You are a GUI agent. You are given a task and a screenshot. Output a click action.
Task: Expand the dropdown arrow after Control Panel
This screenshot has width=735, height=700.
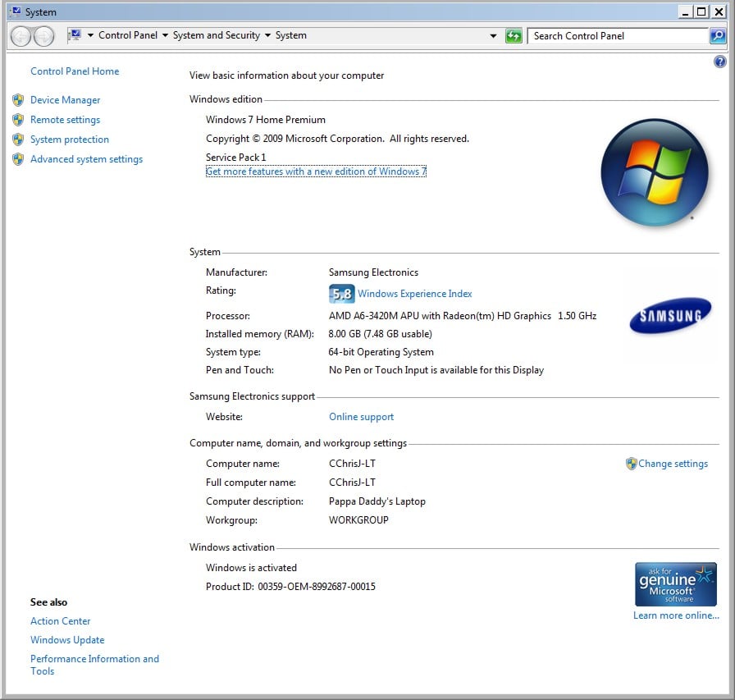tap(165, 35)
